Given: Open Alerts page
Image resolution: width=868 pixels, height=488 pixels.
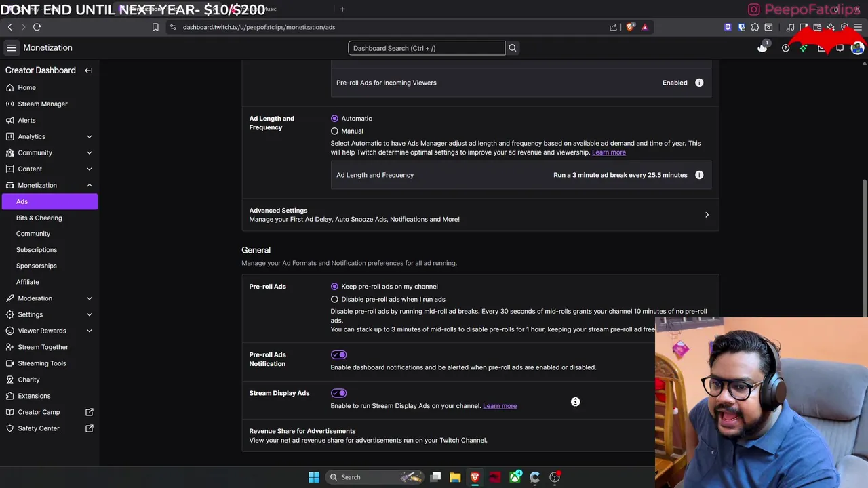Looking at the screenshot, I should coord(26,120).
